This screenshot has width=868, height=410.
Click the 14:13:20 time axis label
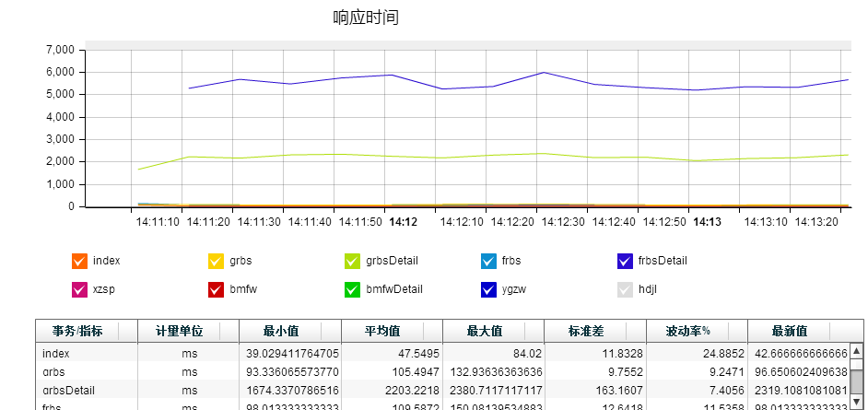(x=816, y=222)
